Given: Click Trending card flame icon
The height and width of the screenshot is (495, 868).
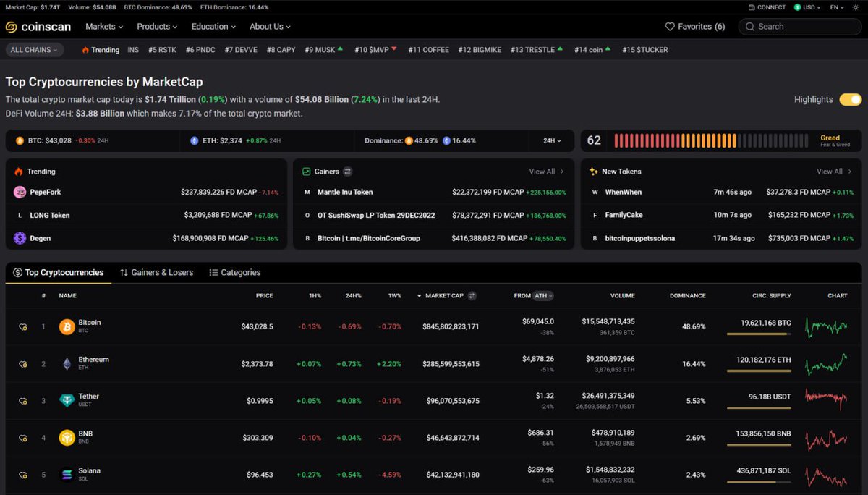Looking at the screenshot, I should (19, 172).
